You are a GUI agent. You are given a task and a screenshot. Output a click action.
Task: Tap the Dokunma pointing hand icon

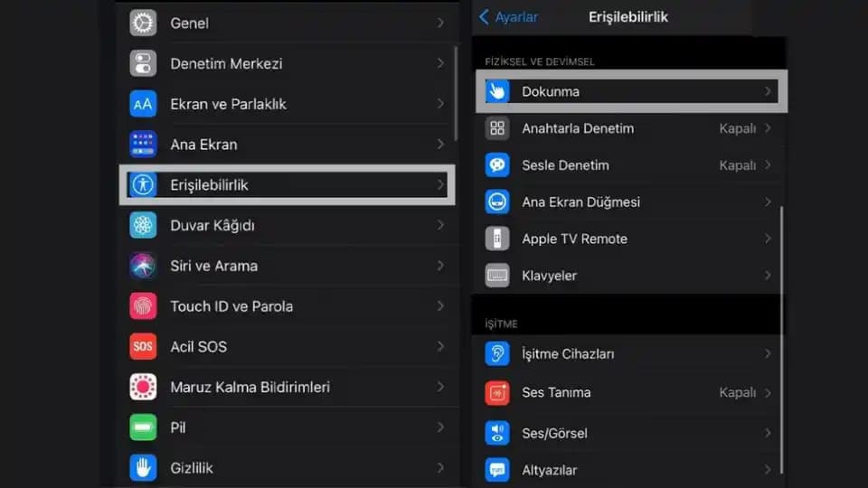497,91
